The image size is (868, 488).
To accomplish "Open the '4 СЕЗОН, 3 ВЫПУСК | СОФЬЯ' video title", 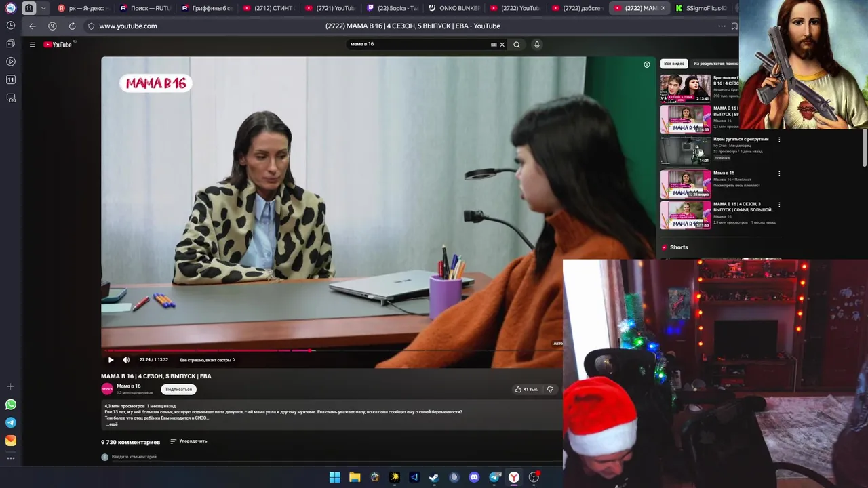I will pyautogui.click(x=743, y=207).
